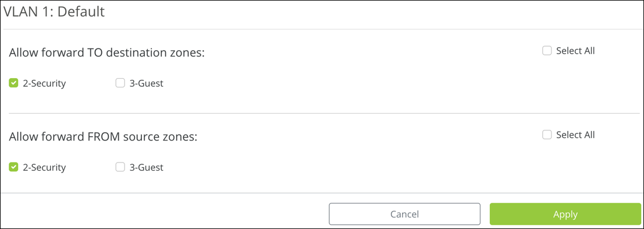Click the divider line below the VLAN title

click(x=322, y=30)
